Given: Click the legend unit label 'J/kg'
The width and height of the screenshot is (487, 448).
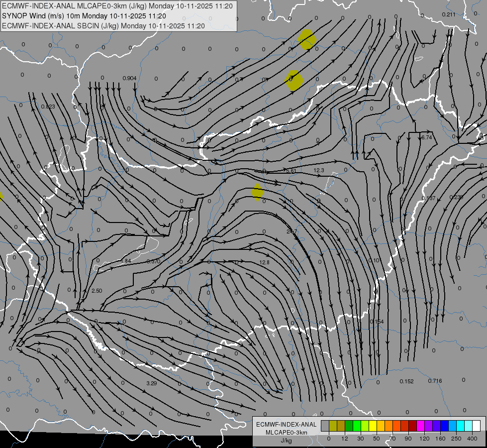Looking at the screenshot, I should click(x=286, y=441).
